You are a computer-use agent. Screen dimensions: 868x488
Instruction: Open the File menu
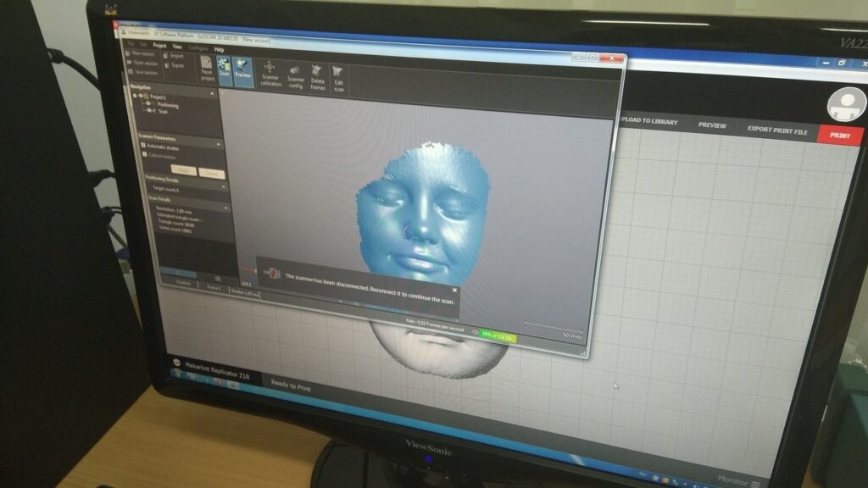pos(131,44)
